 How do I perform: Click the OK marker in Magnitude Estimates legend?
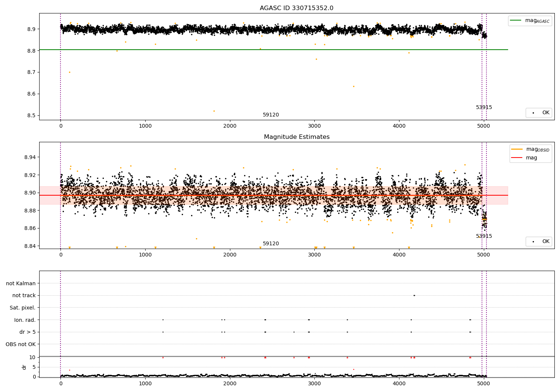[x=533, y=242]
